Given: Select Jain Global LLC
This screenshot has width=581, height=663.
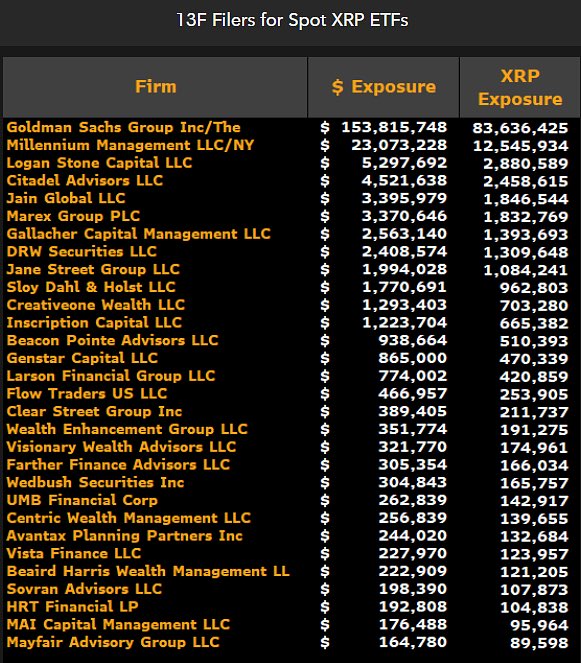Looking at the screenshot, I should pyautogui.click(x=66, y=198).
